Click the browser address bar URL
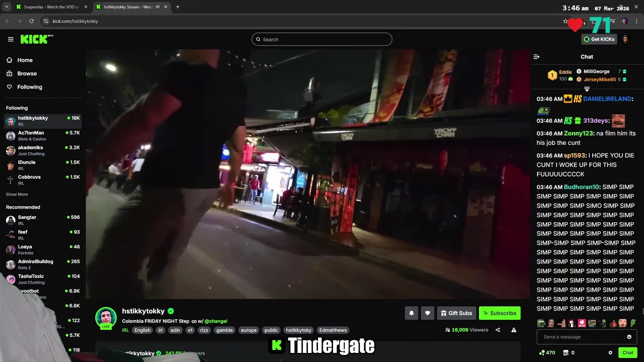Image resolution: width=644 pixels, height=362 pixels. (75, 21)
